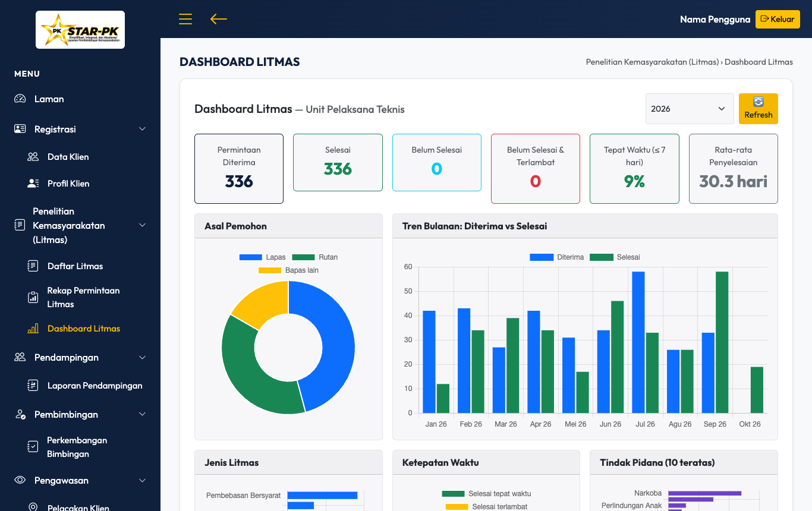Click the Dashboard Litmas bar chart icon

coord(33,329)
